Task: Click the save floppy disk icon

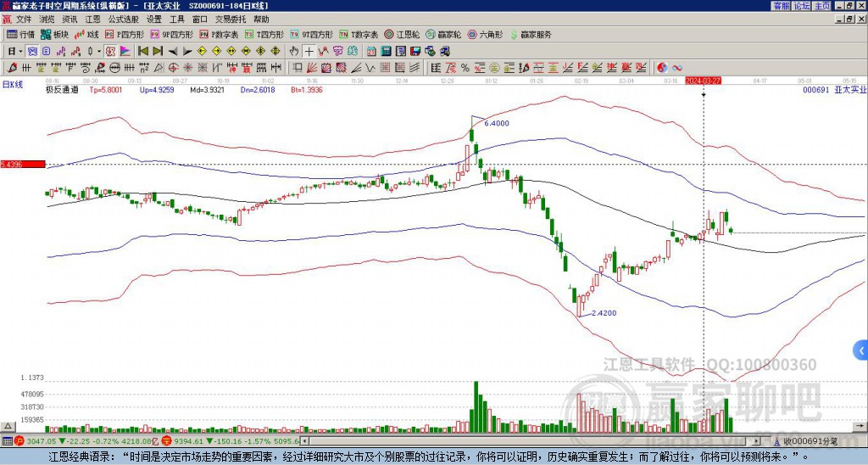Action: click(x=415, y=52)
